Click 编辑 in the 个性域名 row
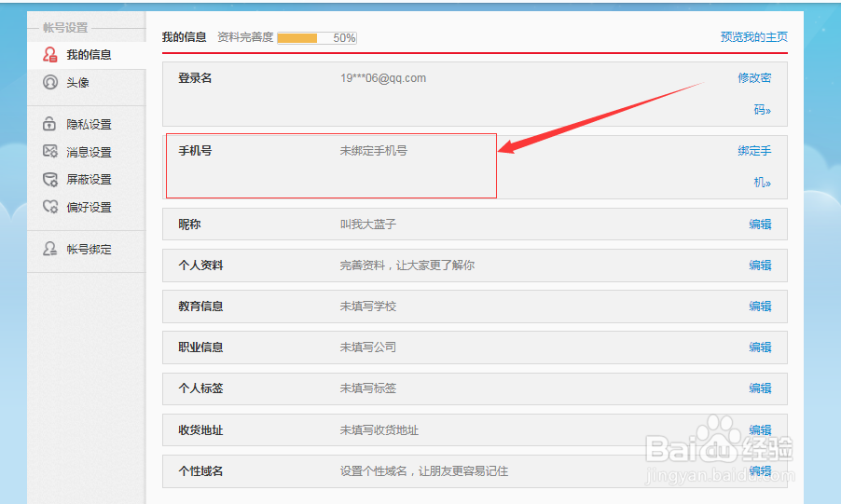This screenshot has height=504, width=841. (760, 470)
